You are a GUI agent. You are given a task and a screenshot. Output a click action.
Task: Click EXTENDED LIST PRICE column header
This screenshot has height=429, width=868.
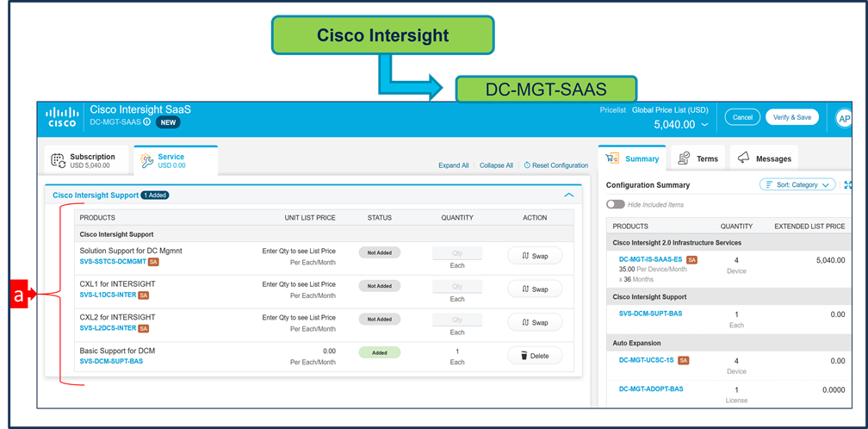point(809,227)
